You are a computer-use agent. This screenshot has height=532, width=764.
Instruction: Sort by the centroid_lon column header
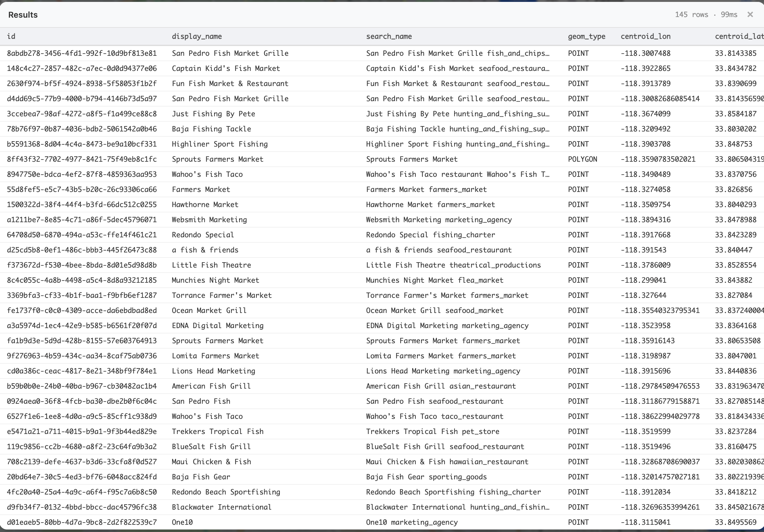click(x=645, y=36)
